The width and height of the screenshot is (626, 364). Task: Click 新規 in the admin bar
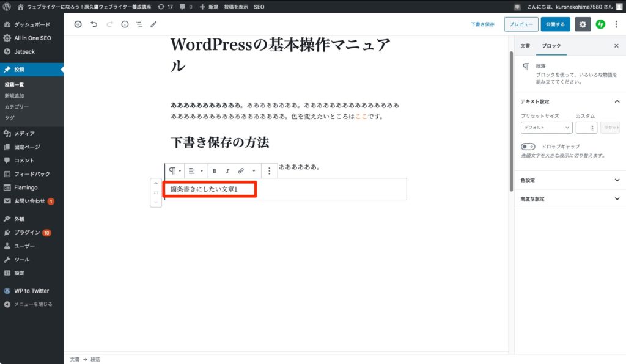209,7
